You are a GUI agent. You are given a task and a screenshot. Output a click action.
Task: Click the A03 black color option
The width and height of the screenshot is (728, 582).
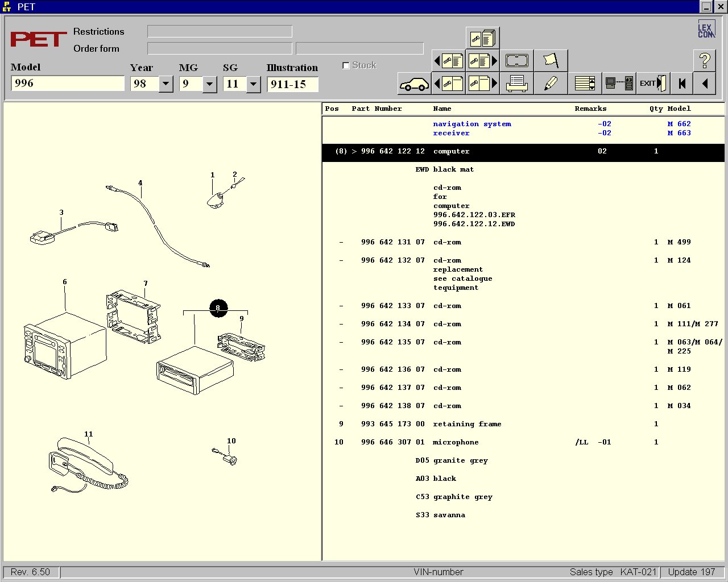[x=436, y=479]
